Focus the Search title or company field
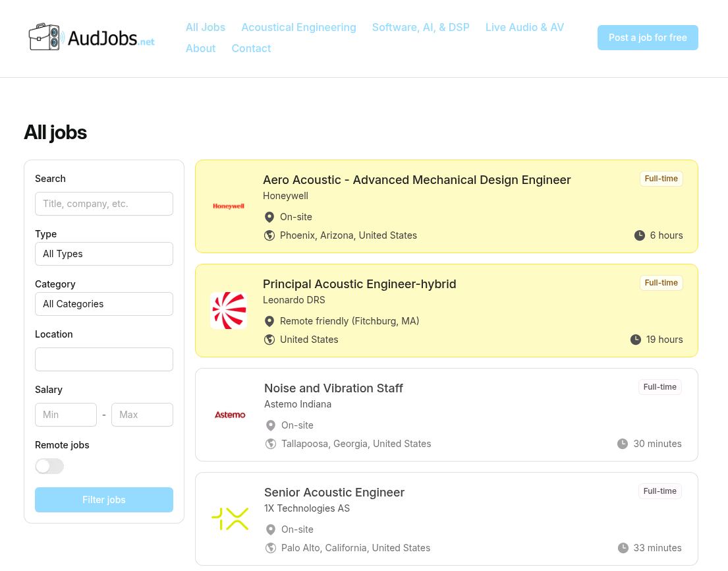Screen dimensions: 728x571 pyautogui.click(x=104, y=204)
